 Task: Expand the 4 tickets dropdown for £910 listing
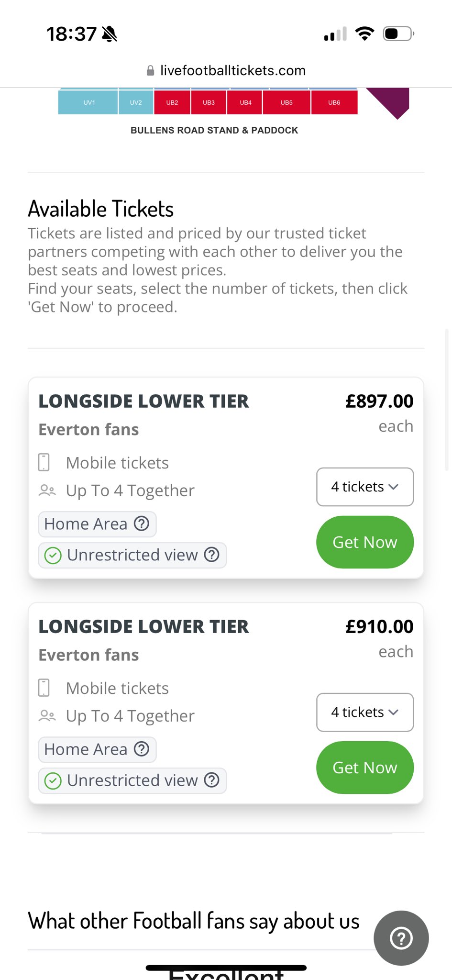(x=365, y=712)
